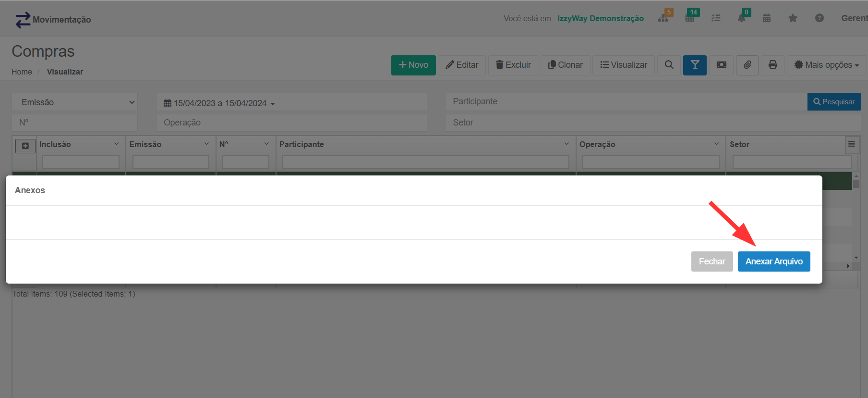Open the calendar icon in header

click(x=767, y=18)
